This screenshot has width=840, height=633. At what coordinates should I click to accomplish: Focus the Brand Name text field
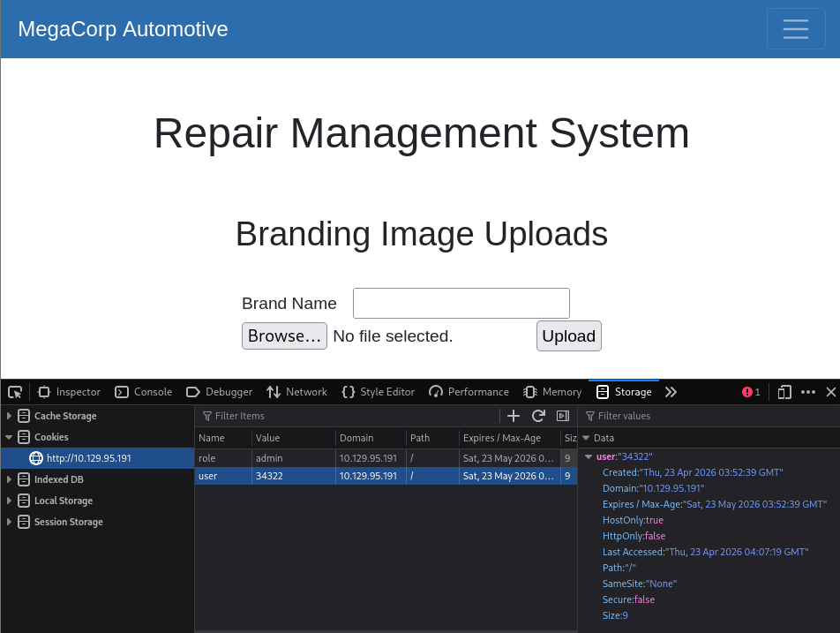(x=461, y=304)
